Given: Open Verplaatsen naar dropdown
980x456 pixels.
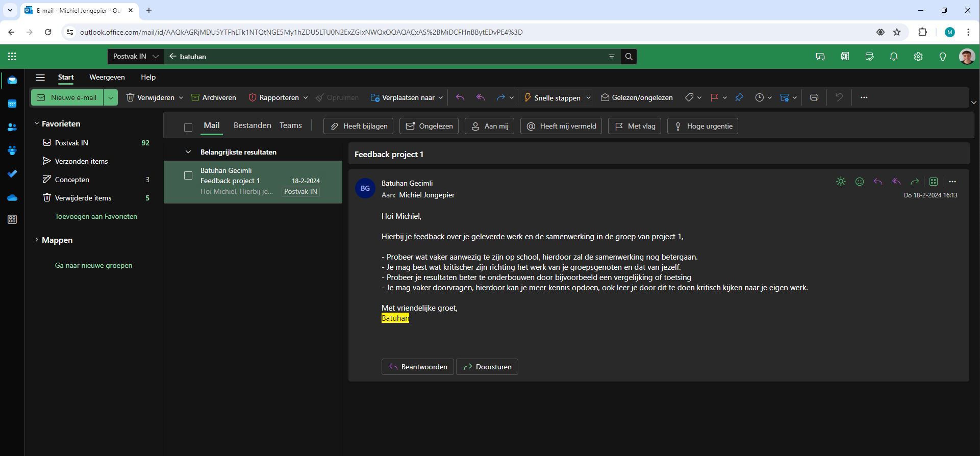Looking at the screenshot, I should coord(441,97).
